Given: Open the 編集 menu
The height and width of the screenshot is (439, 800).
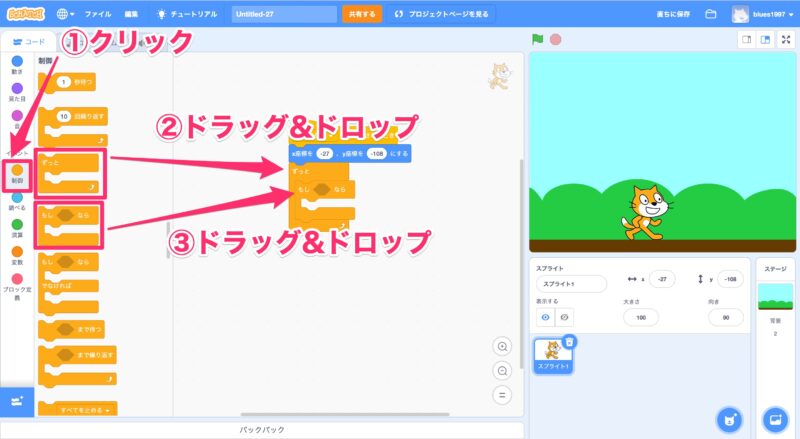Looking at the screenshot, I should [132, 15].
